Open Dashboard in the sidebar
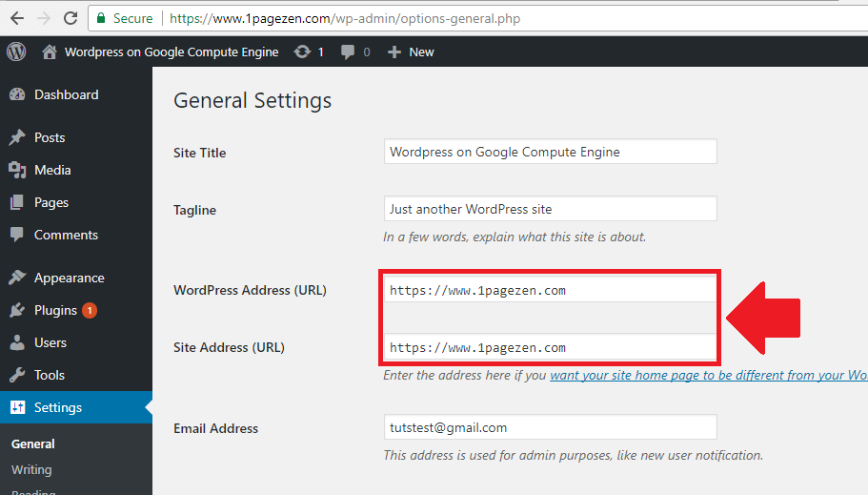 [67, 94]
